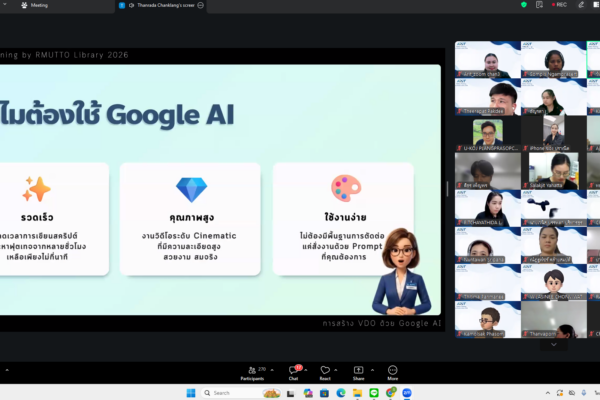Open the More options menu
The image size is (600, 400).
tap(393, 373)
